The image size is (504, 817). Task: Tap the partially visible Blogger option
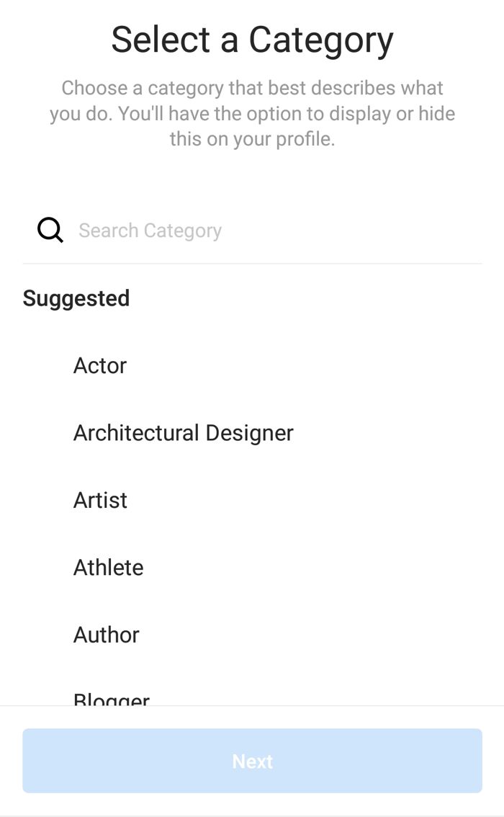(112, 698)
